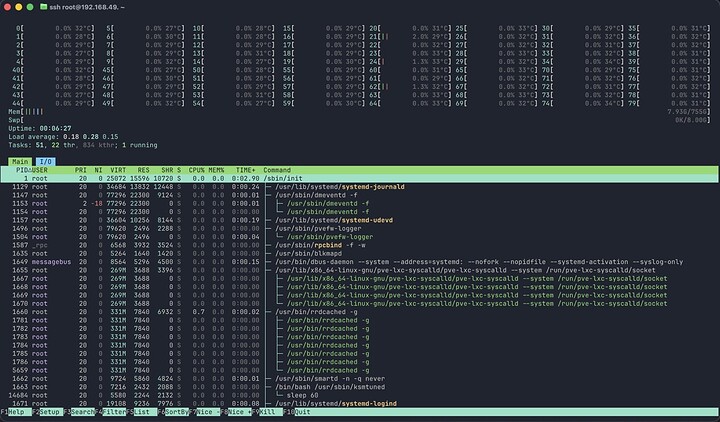The width and height of the screenshot is (720, 422).
Task: Sort by CPU% column header
Action: (x=197, y=170)
